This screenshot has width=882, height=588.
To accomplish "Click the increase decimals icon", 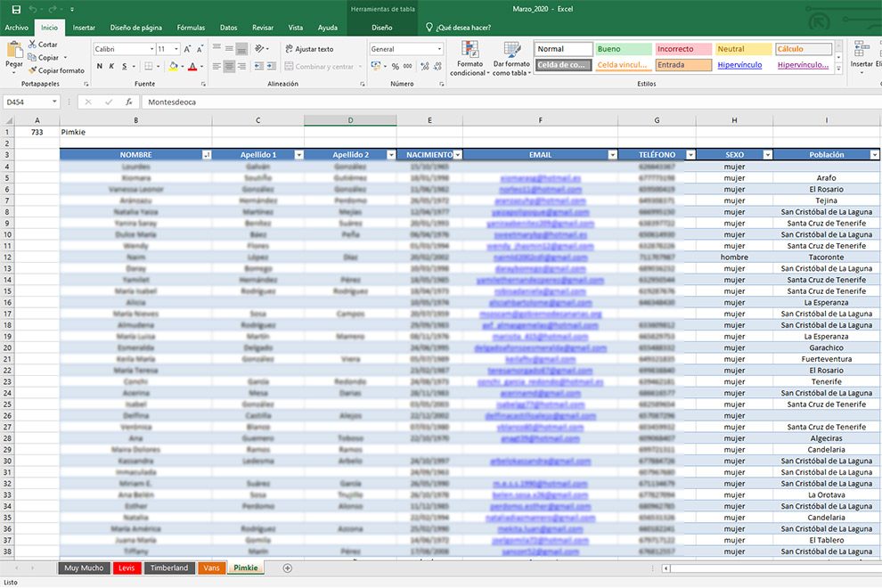I will tap(423, 66).
